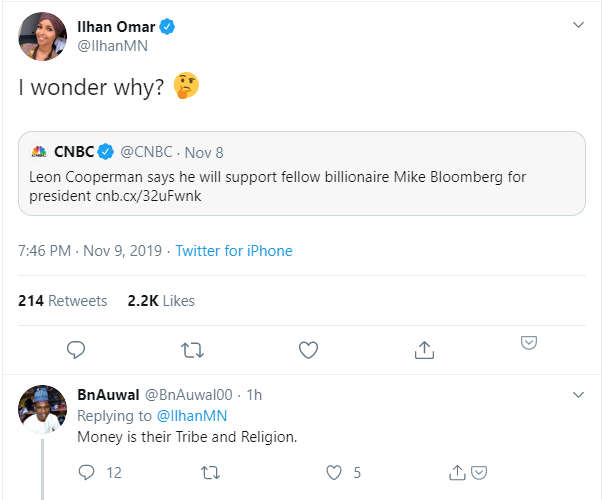Share BnAuwal's reply
This screenshot has height=500, width=603.
pos(459,472)
